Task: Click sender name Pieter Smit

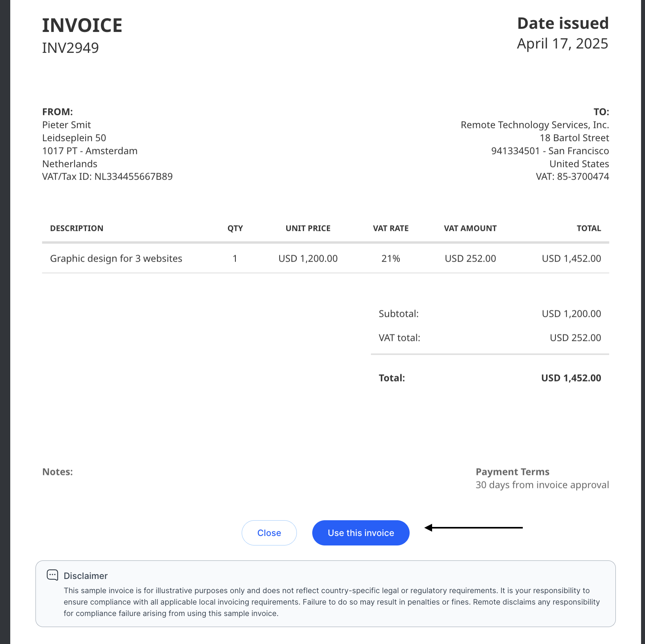Action: click(67, 125)
